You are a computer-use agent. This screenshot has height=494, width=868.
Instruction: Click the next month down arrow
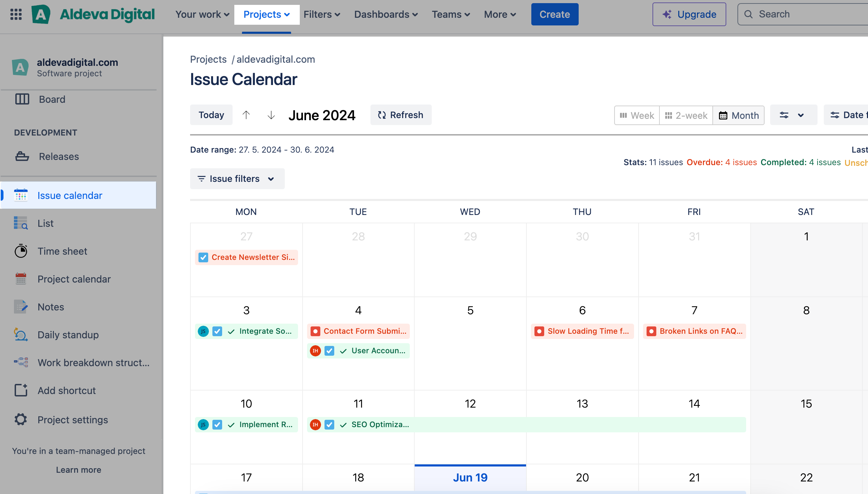click(271, 115)
